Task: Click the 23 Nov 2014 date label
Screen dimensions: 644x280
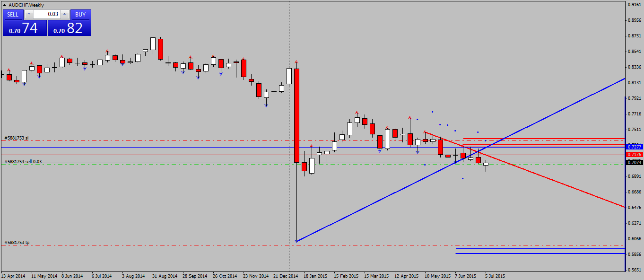Action: [x=255, y=276]
